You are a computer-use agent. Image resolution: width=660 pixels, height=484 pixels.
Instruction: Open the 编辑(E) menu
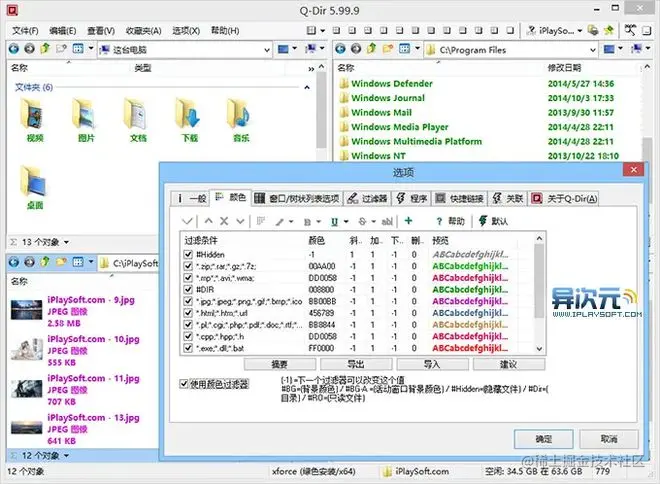click(63, 30)
